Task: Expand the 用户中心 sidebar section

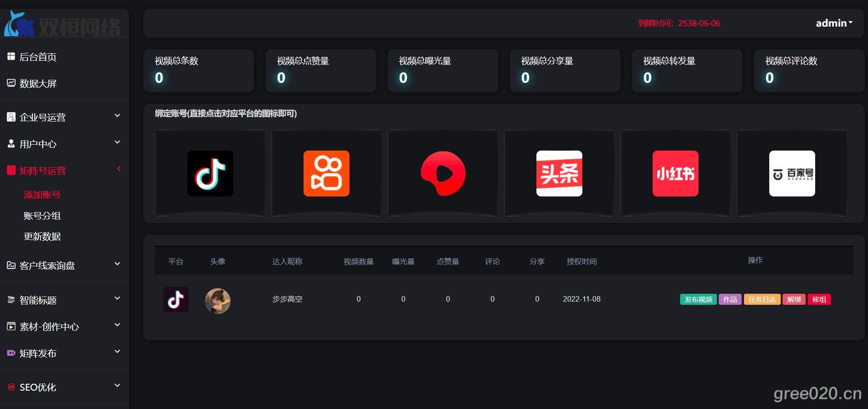Action: pos(64,144)
